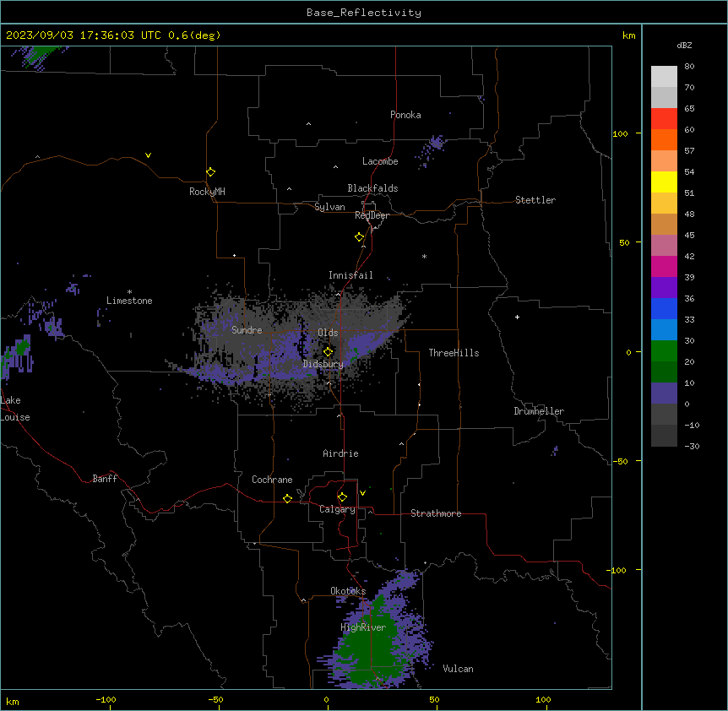Image resolution: width=728 pixels, height=711 pixels.
Task: Click the HighRiver label
Action: click(x=363, y=627)
